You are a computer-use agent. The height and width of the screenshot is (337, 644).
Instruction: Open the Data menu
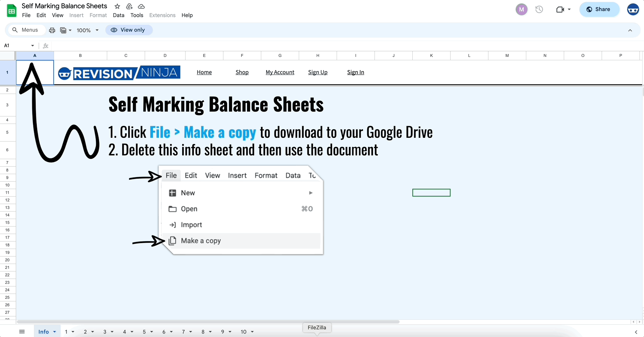(x=118, y=15)
